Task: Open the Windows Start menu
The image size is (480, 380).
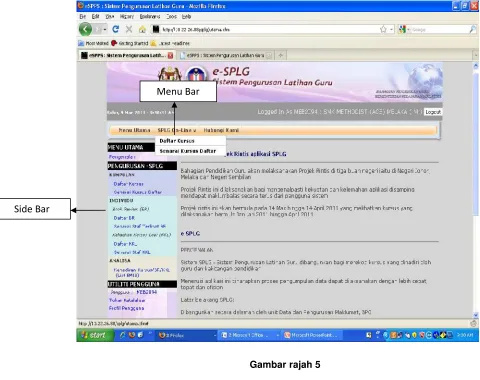Action: click(94, 335)
